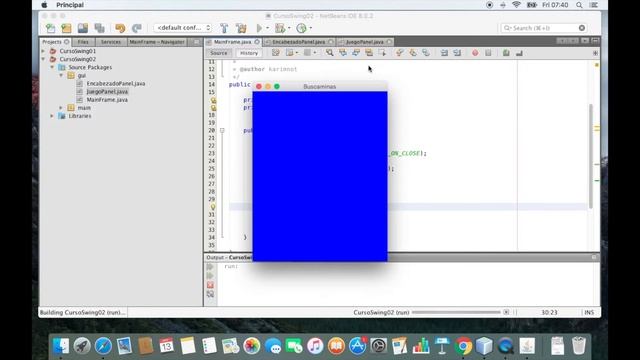Screen dimensions: 640x360
Task: Open Spotlight search in menu bar
Action: coord(579,5)
